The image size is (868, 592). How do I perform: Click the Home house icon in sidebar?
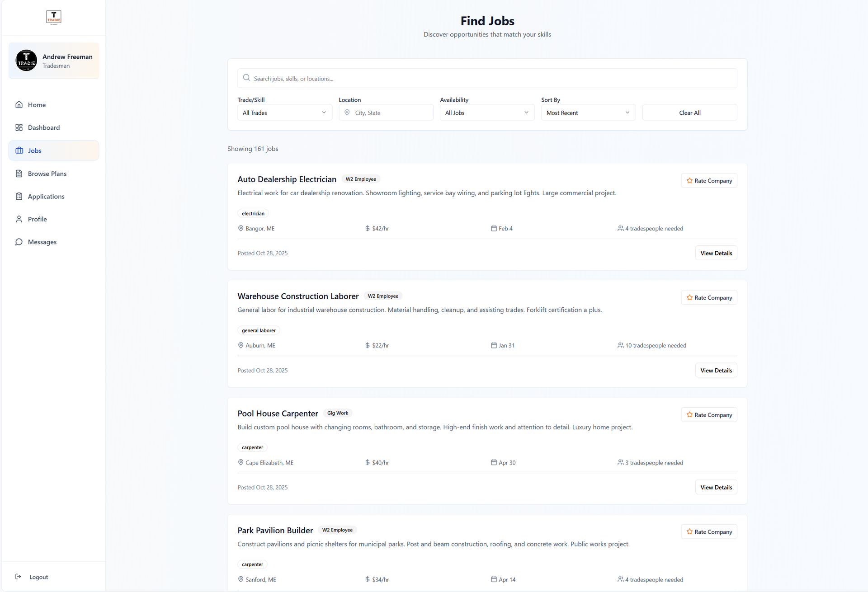coord(19,105)
